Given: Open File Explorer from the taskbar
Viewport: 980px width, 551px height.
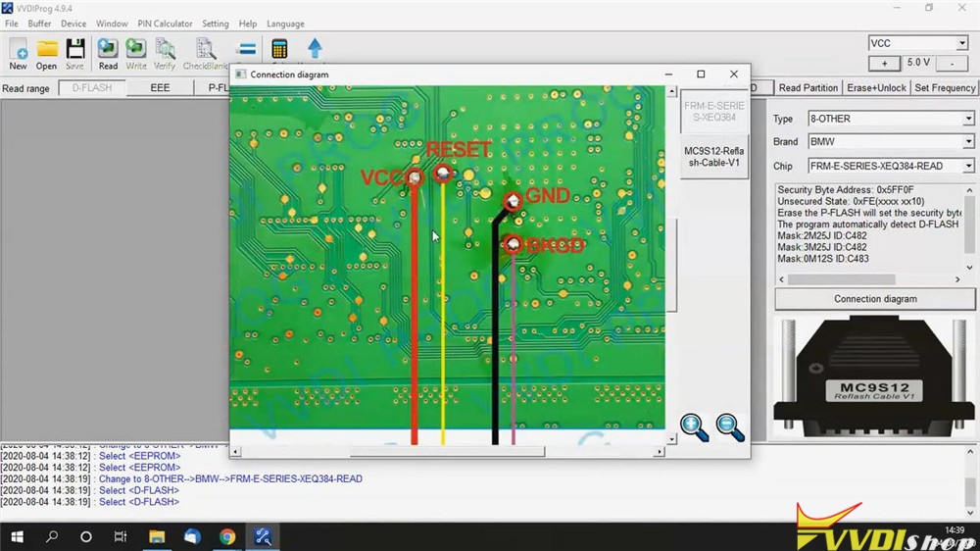Looking at the screenshot, I should [x=156, y=536].
